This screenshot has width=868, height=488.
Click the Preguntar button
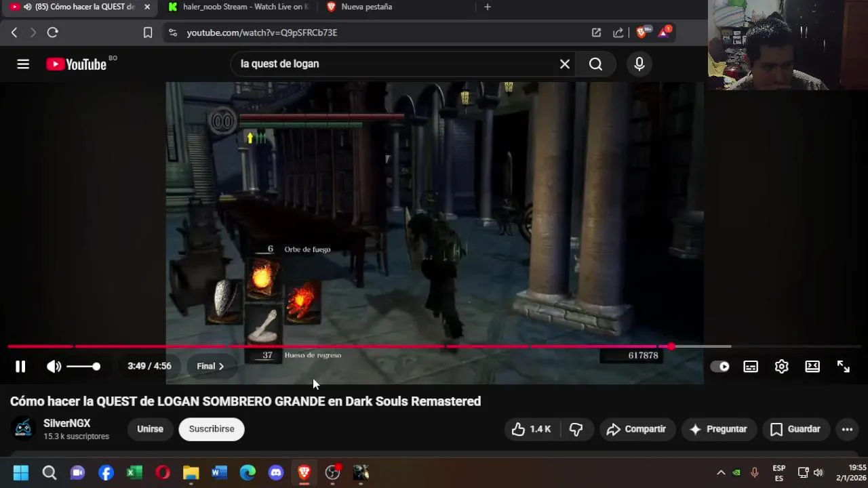click(x=718, y=429)
